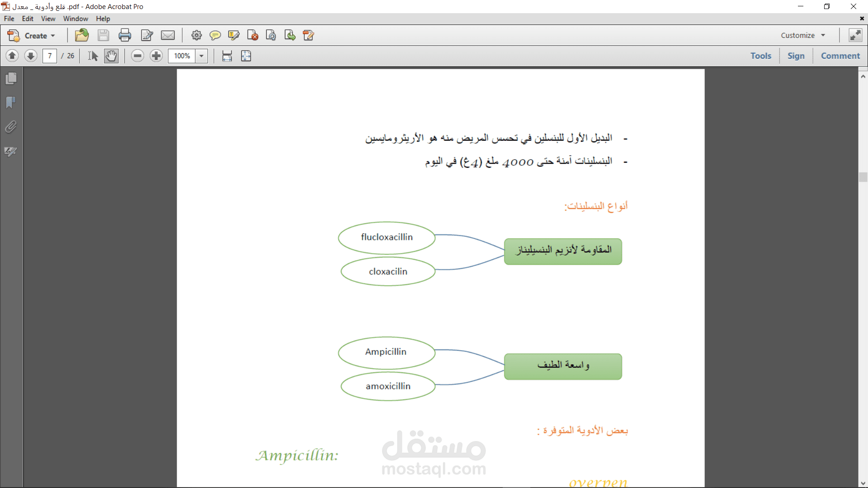Open the View menu
868x488 pixels.
coord(48,19)
